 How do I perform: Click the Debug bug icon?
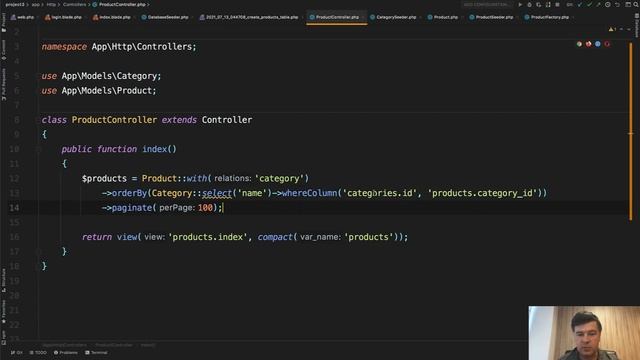[529, 4]
